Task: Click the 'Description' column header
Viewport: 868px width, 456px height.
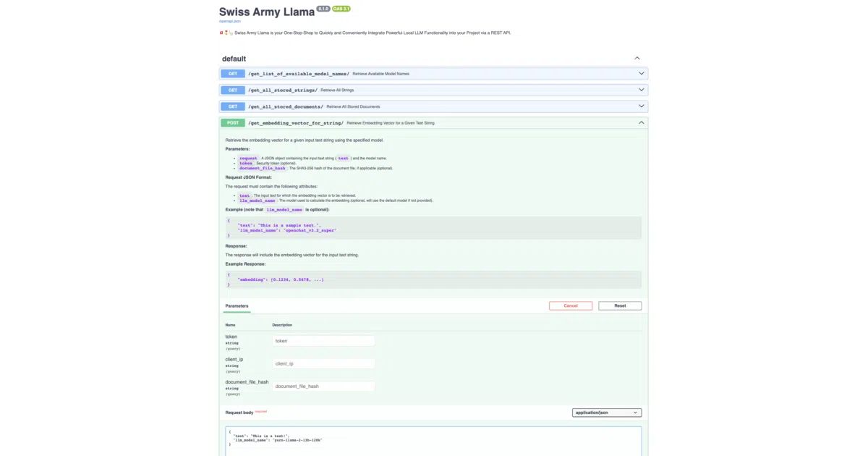Action: (282, 325)
